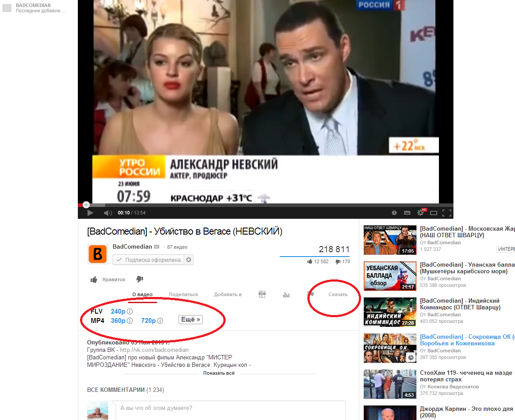This screenshot has width=515, height=420.
Task: Download MP4 720p version
Action: tap(149, 321)
